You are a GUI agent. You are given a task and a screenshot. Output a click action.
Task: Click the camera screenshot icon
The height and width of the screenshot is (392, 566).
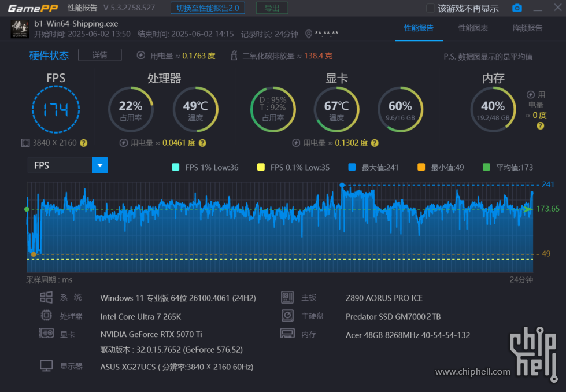517,8
